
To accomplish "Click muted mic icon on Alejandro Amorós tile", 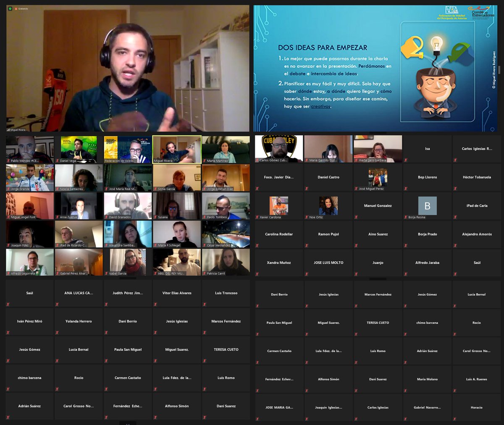I will 455,246.
